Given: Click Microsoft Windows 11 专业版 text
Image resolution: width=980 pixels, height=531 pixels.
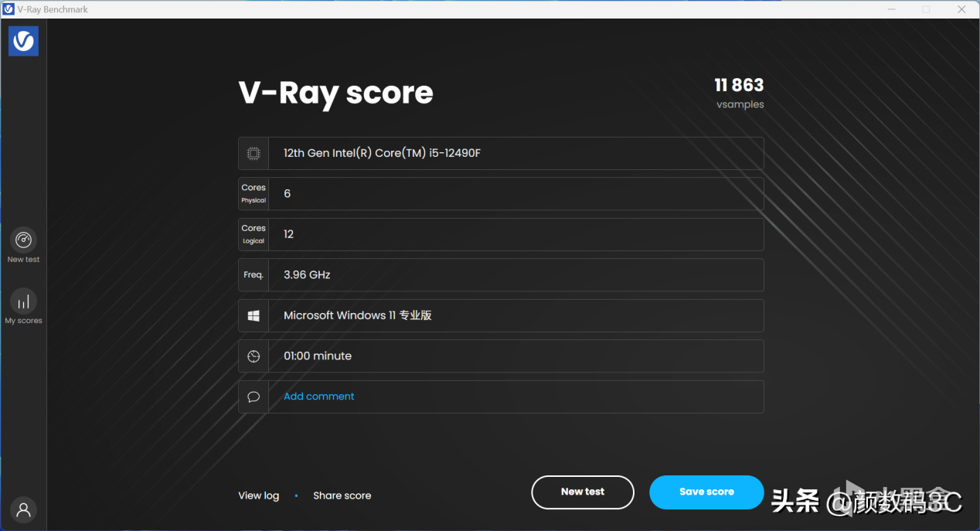Looking at the screenshot, I should click(357, 315).
